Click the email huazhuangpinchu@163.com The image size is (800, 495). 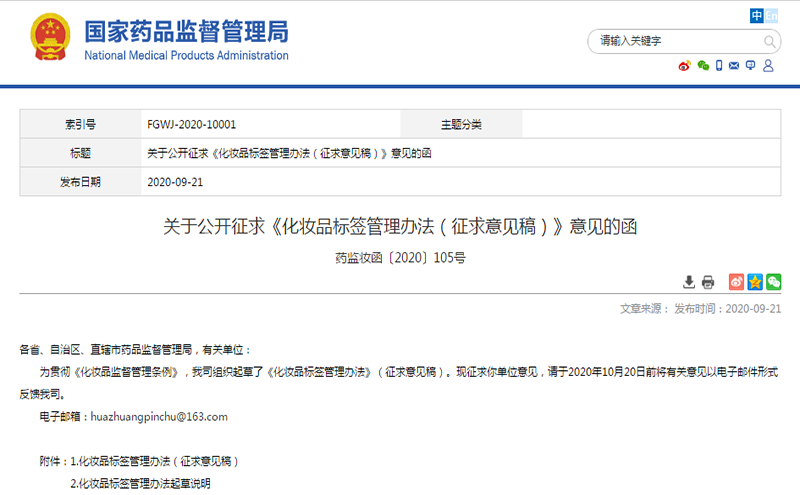point(159,416)
